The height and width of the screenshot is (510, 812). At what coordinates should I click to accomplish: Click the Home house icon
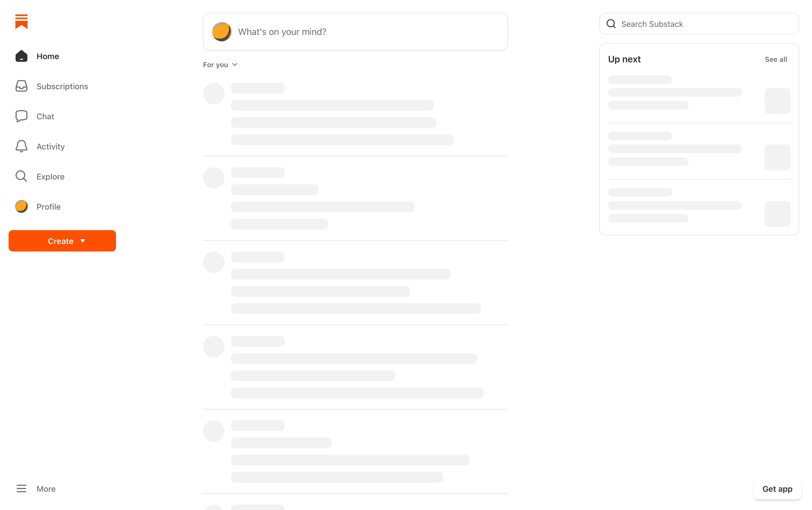[21, 56]
